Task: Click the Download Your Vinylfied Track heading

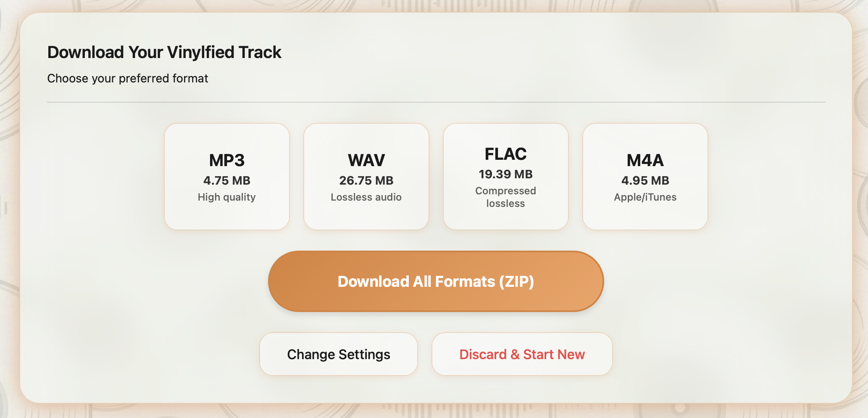Action: coord(164,52)
